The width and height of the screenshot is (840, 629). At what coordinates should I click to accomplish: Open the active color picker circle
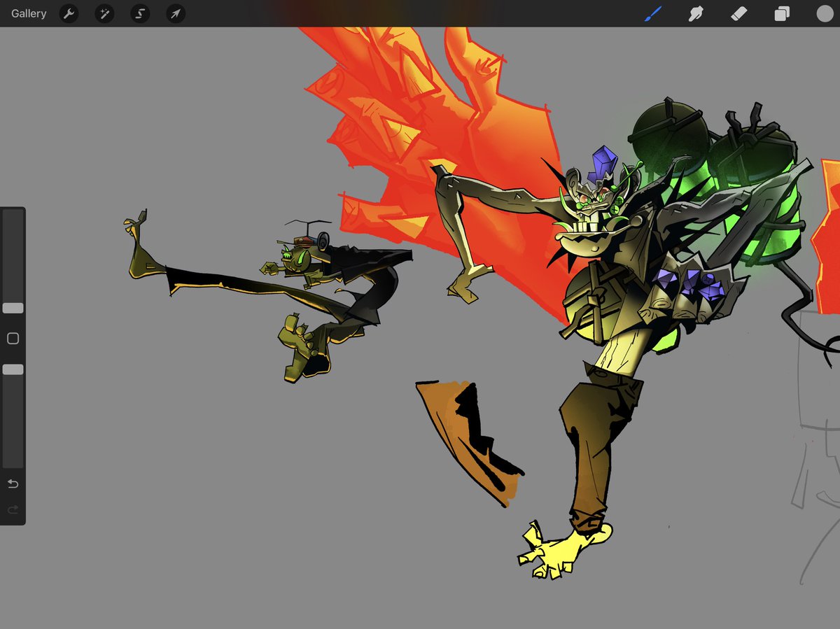click(825, 13)
